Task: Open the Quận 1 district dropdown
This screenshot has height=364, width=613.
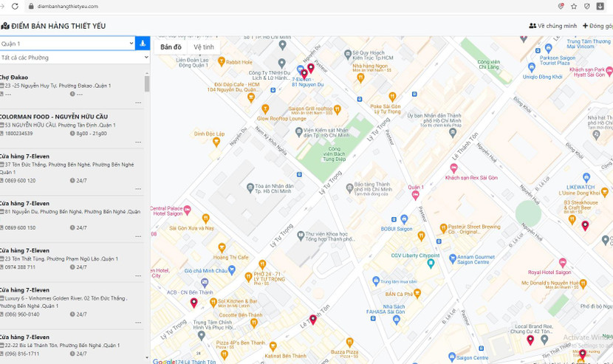Action: [x=67, y=44]
